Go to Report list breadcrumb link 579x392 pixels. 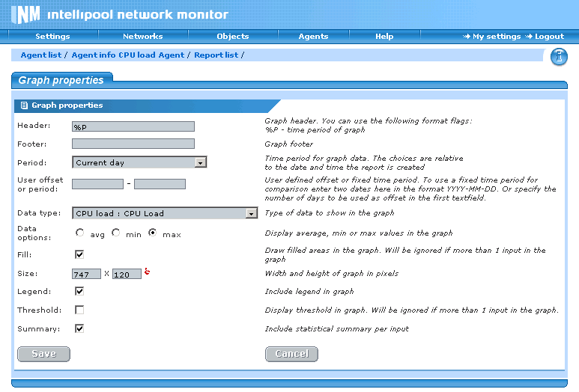tap(216, 55)
